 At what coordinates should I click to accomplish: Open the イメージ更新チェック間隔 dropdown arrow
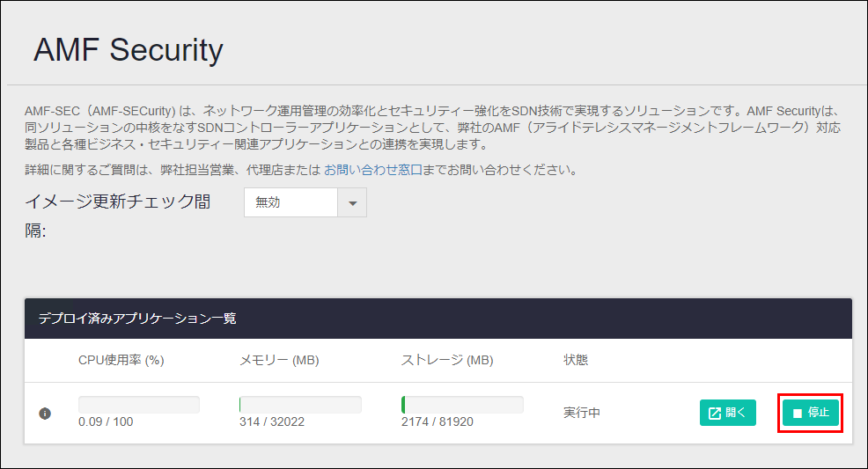pyautogui.click(x=352, y=202)
